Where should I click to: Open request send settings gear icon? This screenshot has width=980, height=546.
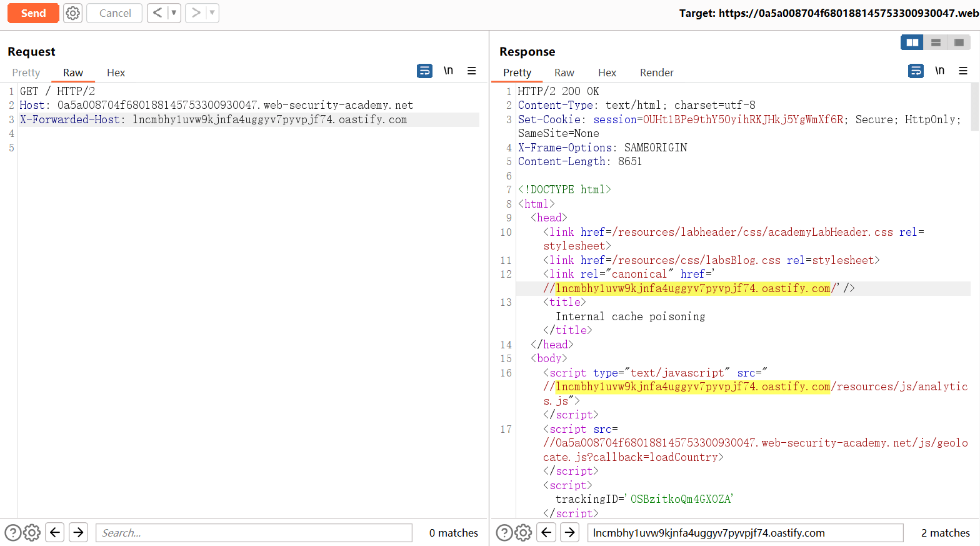[x=73, y=13]
